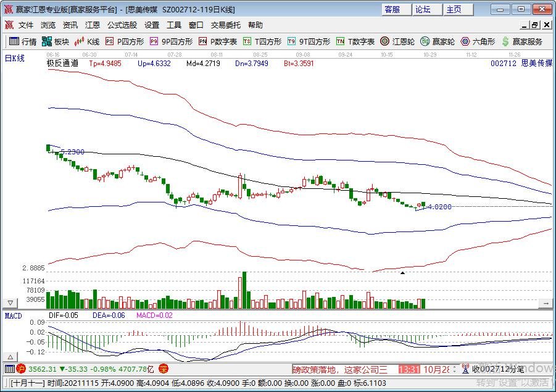The width and height of the screenshot is (556, 392).
Task: Click the 深 Shenzhen index icon in status bar
Action: [163, 369]
